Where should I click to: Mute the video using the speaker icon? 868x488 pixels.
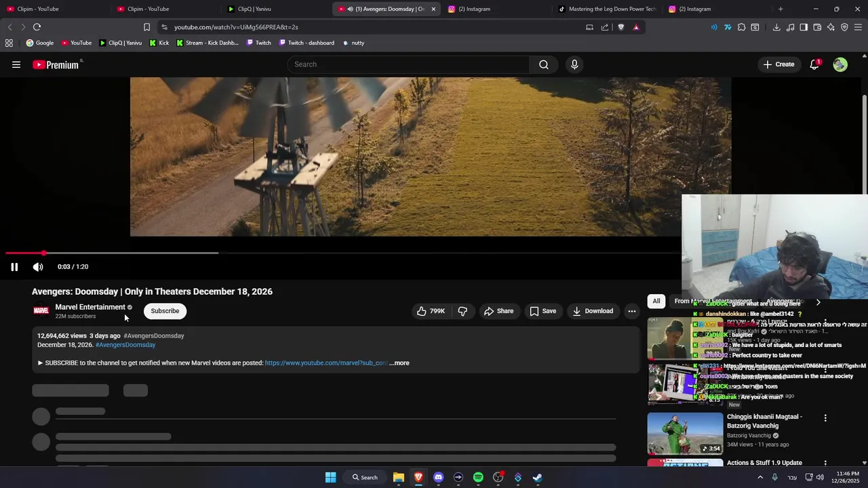[38, 267]
